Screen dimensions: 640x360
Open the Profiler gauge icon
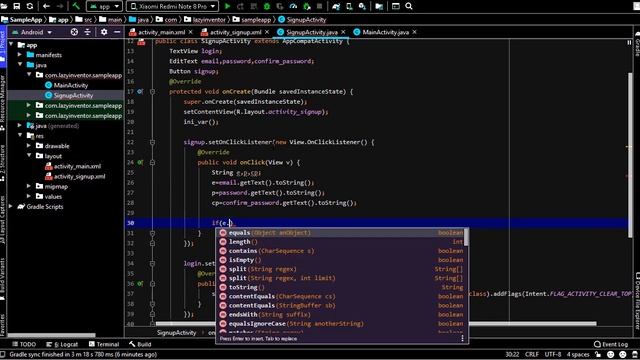(x=293, y=6)
